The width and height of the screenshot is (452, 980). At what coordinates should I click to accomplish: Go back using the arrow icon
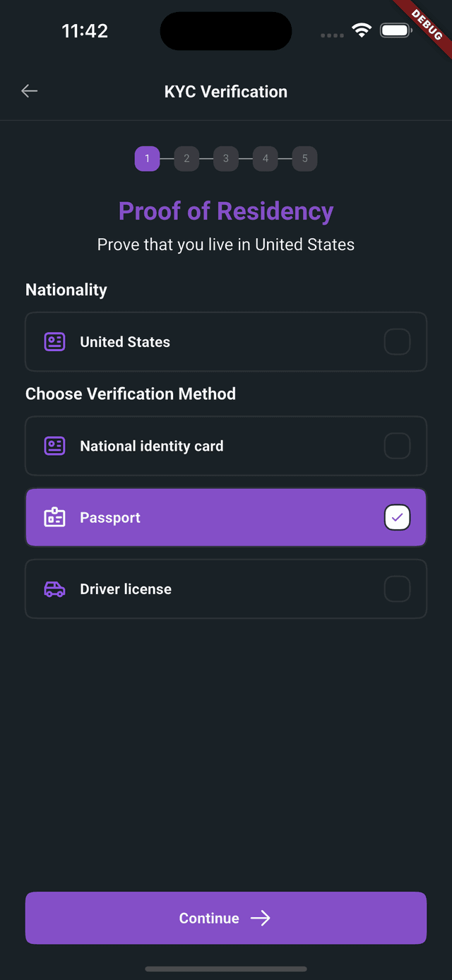pos(29,91)
